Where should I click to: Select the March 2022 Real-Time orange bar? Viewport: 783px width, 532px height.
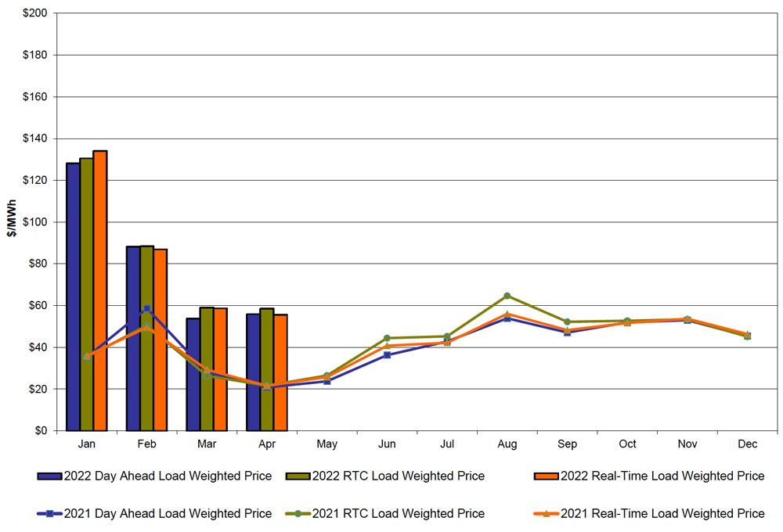220,369
